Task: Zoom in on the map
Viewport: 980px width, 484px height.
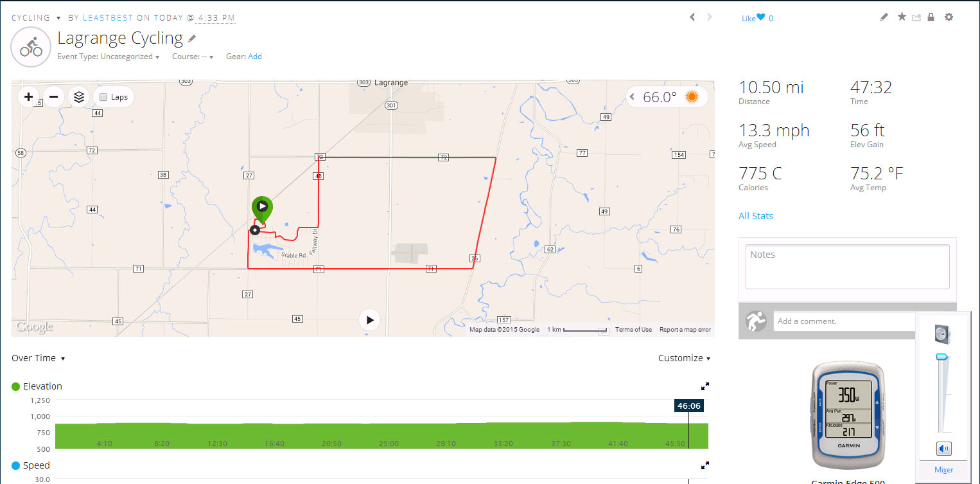Action: click(x=28, y=97)
